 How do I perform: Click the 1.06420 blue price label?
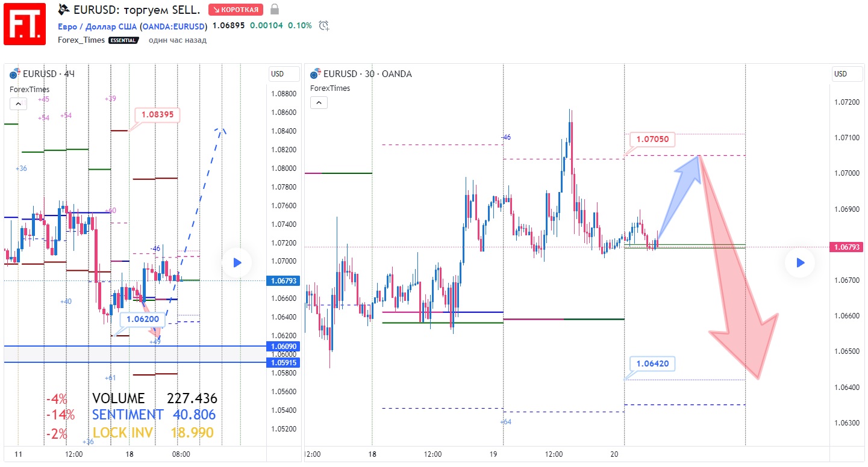click(x=652, y=363)
